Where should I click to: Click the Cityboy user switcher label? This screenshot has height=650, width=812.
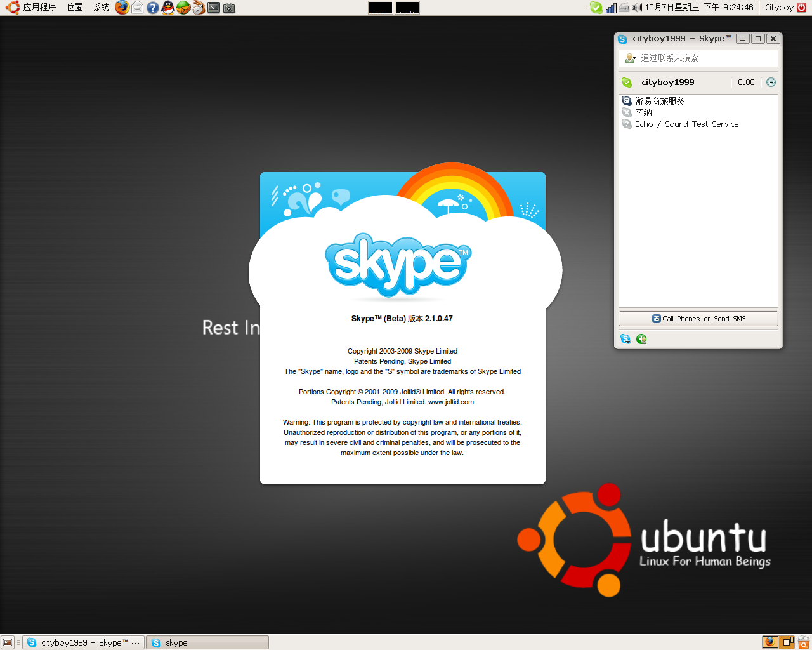pos(779,8)
